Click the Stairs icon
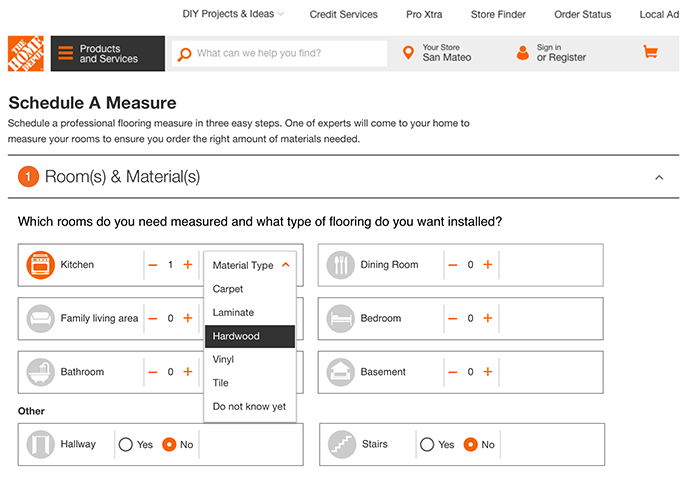 342,444
